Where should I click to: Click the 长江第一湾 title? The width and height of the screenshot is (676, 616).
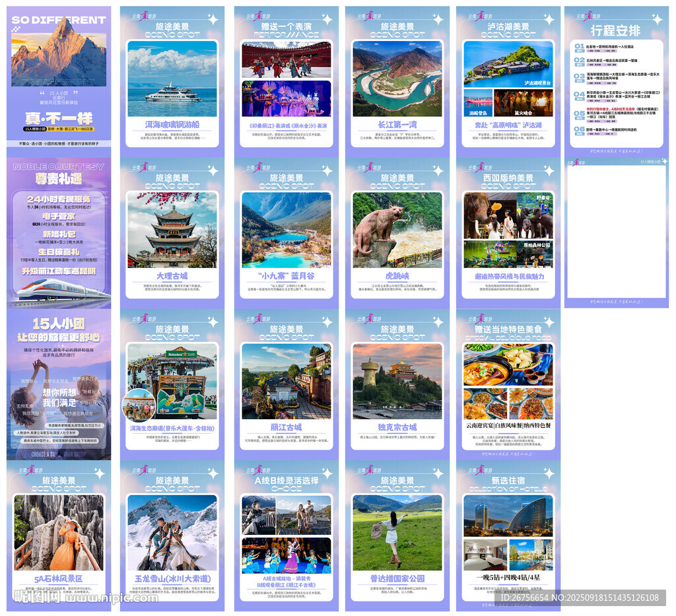397,125
